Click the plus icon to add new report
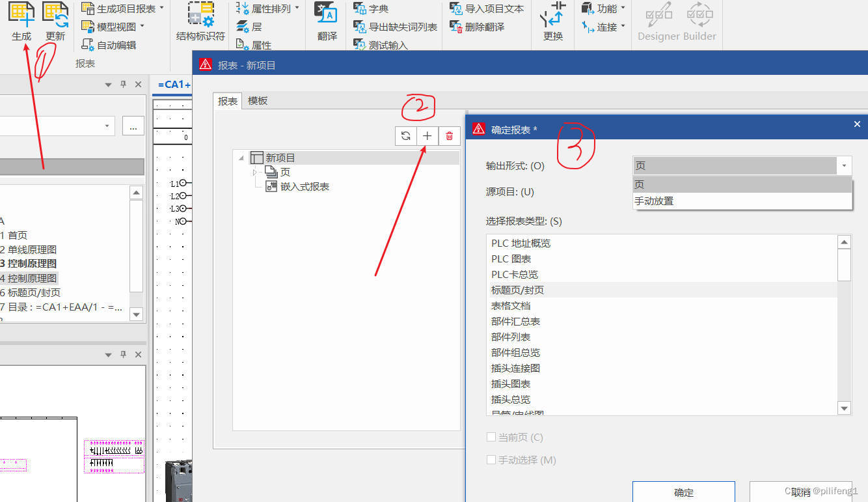The height and width of the screenshot is (502, 868). pyautogui.click(x=427, y=136)
